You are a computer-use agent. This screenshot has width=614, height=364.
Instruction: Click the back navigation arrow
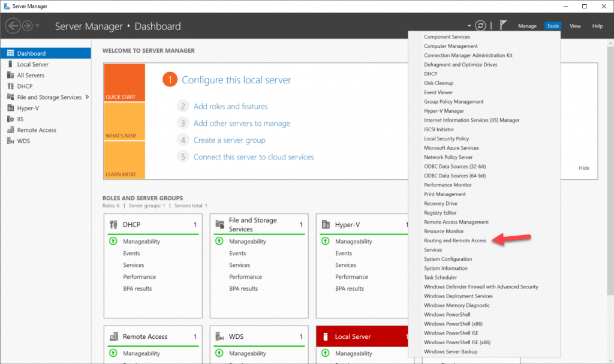[13, 25]
